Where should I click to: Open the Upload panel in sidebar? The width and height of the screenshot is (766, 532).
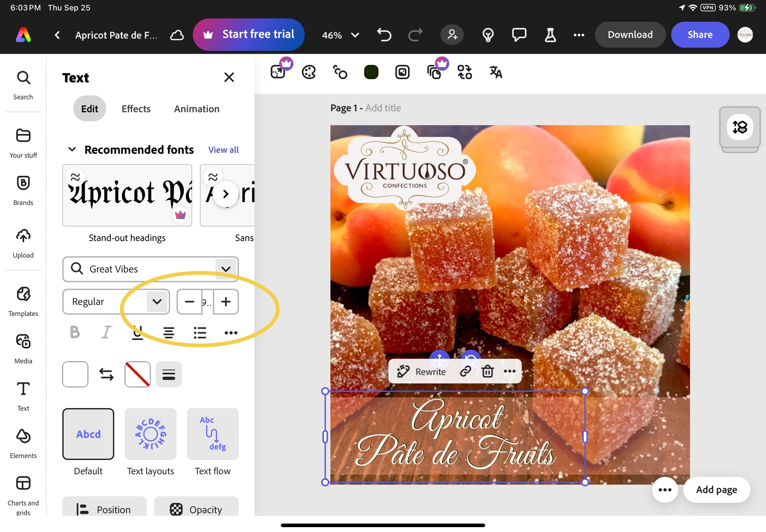coord(23,243)
